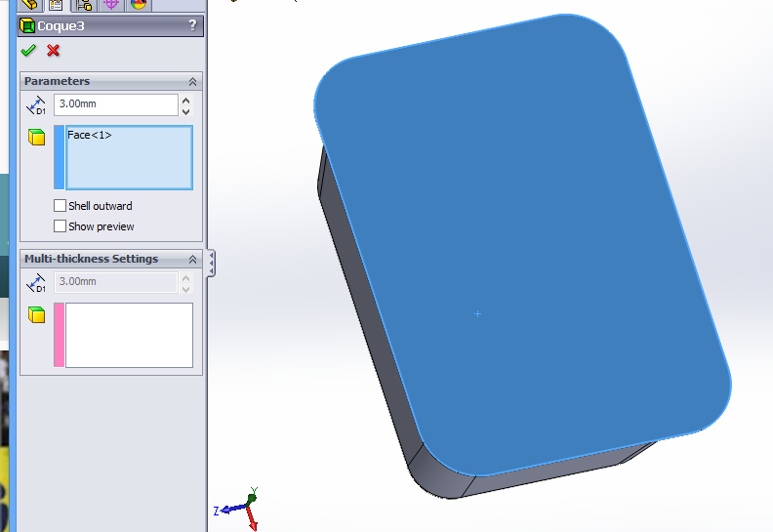Image resolution: width=773 pixels, height=532 pixels.
Task: Switch to the ConfigurationManager tab
Action: pos(83,4)
